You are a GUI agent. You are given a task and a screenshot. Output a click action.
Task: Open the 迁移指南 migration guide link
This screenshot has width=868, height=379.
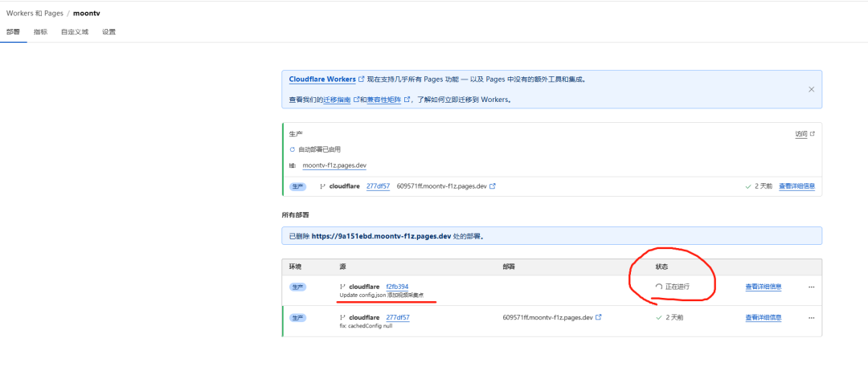click(x=336, y=100)
